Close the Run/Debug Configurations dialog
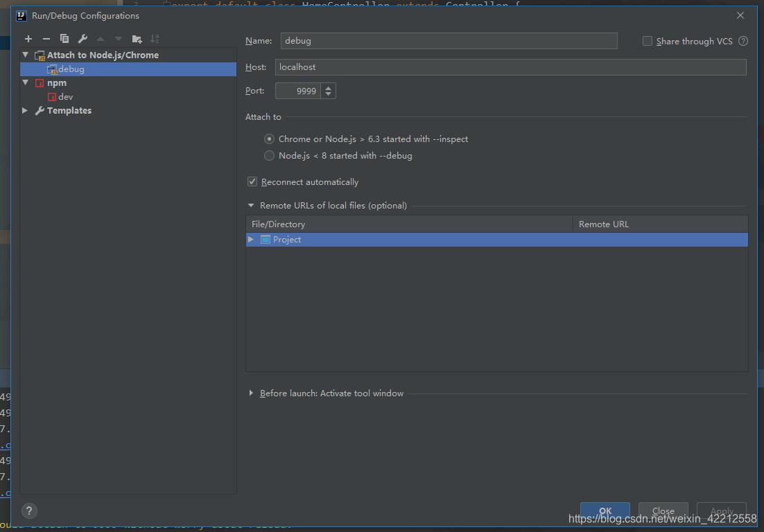764x532 pixels. [740, 15]
